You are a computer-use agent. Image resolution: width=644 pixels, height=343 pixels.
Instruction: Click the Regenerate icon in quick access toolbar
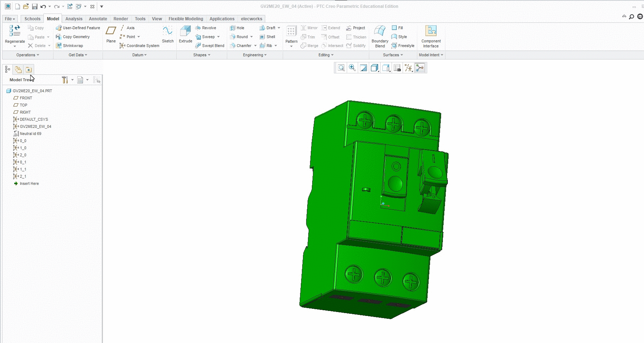pos(70,6)
